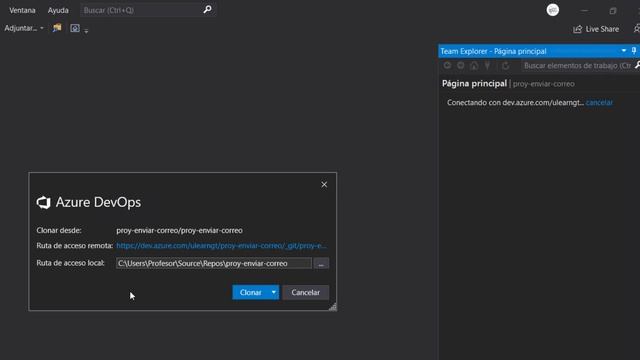The image size is (640, 360).
Task: Click the Adjuntar toolbar button
Action: pyautogui.click(x=20, y=28)
